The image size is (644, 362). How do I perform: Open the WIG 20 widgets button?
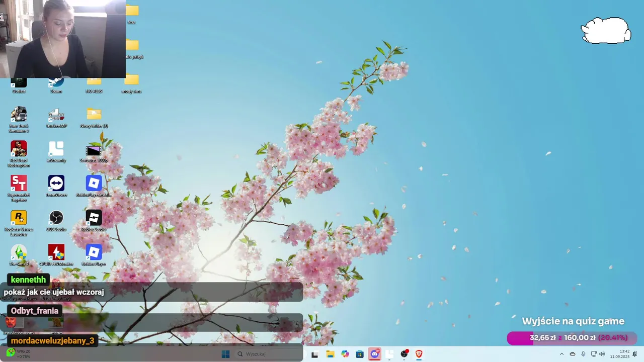18,353
